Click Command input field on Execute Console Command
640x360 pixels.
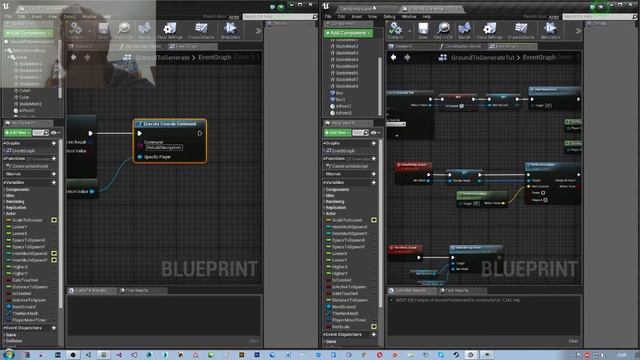pyautogui.click(x=164, y=148)
